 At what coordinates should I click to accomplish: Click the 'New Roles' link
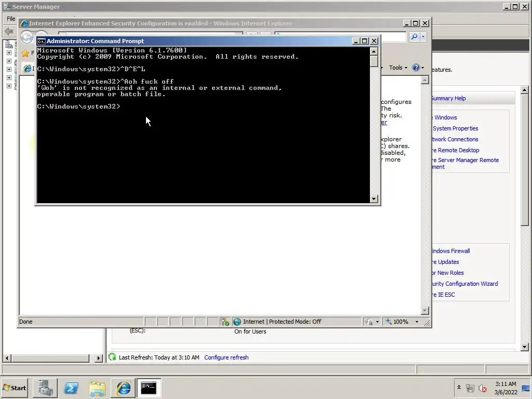(448, 273)
